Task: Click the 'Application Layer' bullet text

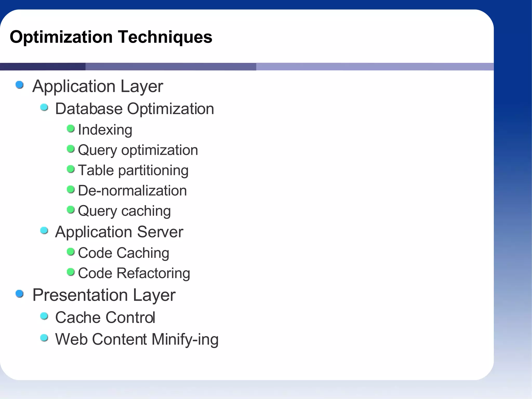Action: [98, 87]
